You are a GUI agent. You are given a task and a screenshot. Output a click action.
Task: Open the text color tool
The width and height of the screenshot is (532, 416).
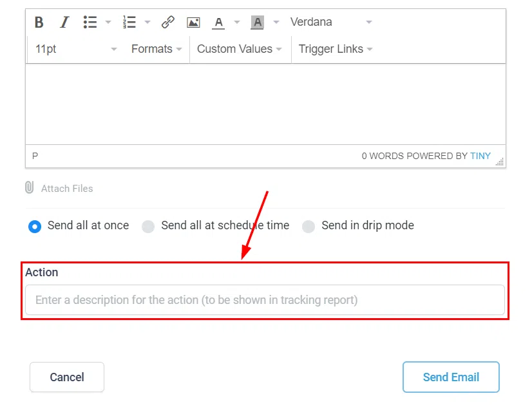[219, 21]
